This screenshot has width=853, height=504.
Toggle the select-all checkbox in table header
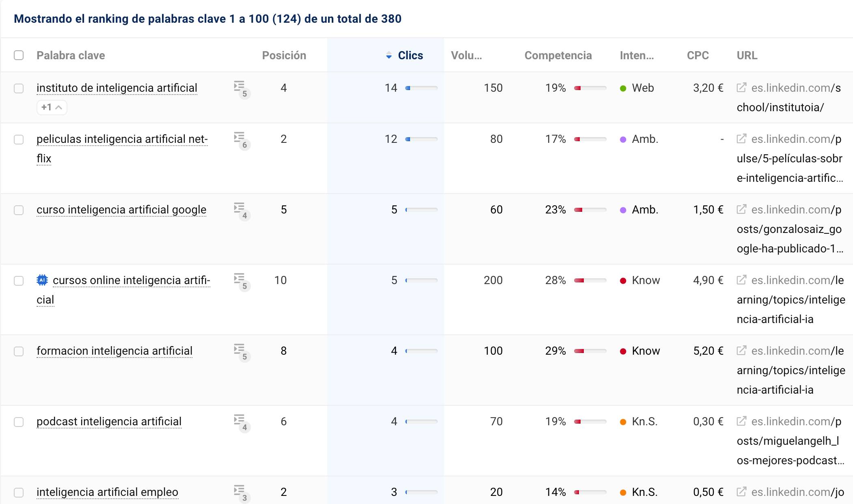tap(19, 55)
